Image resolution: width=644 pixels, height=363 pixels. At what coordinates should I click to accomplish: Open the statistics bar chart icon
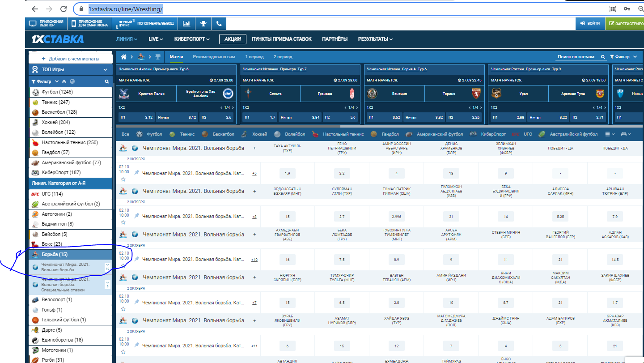click(x=186, y=24)
